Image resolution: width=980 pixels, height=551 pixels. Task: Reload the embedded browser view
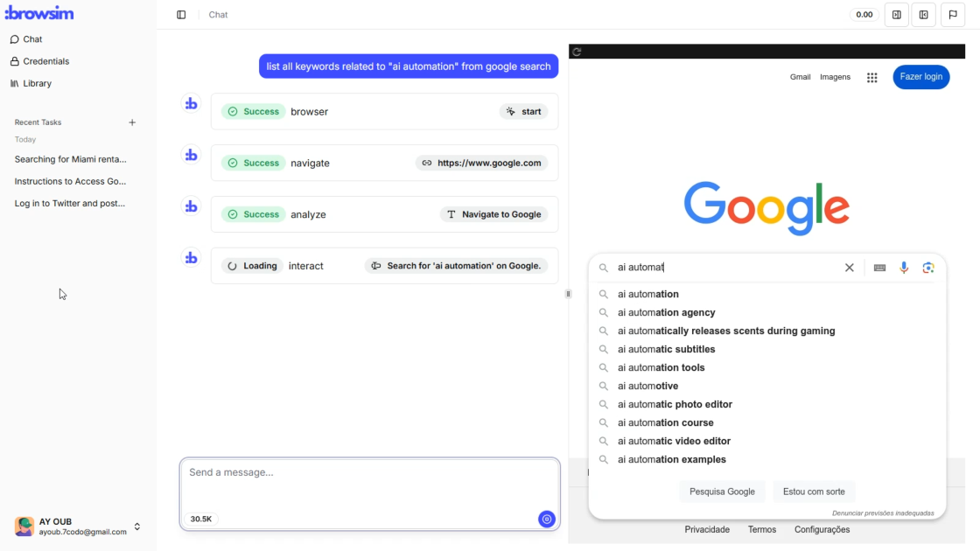(x=577, y=52)
